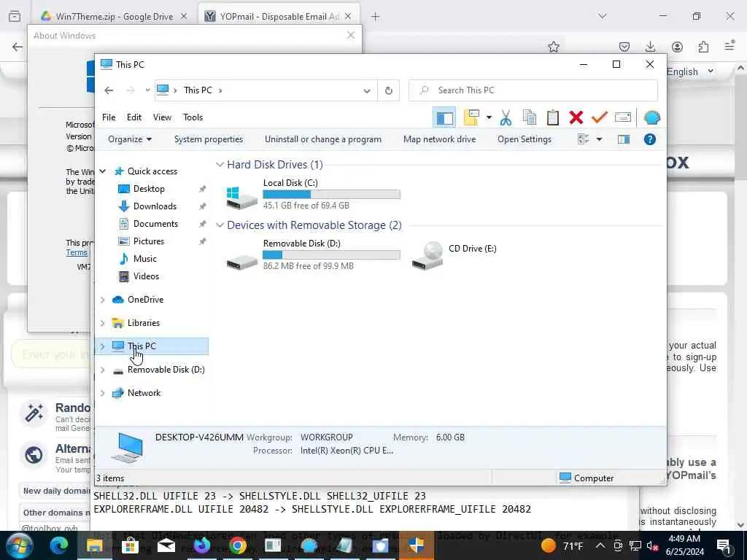Viewport: 747px width, 560px height.
Task: Collapse the Quick access tree node
Action: (x=102, y=171)
